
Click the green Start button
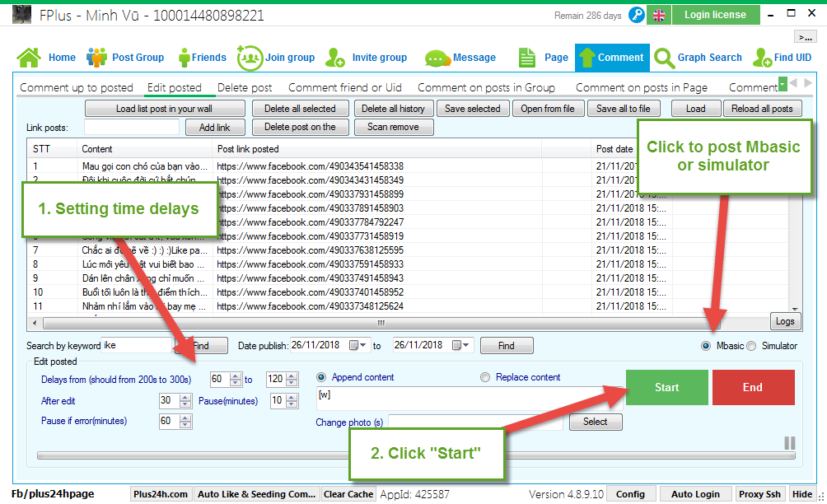[666, 388]
